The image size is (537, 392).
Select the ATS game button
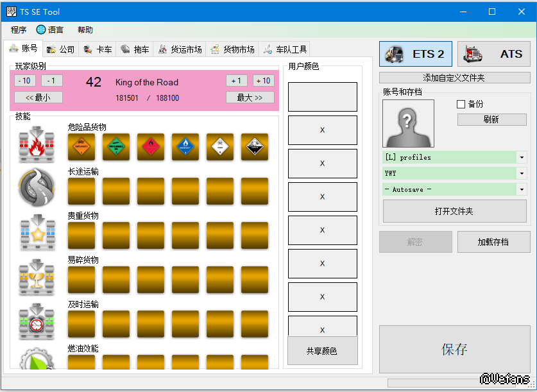tap(494, 54)
